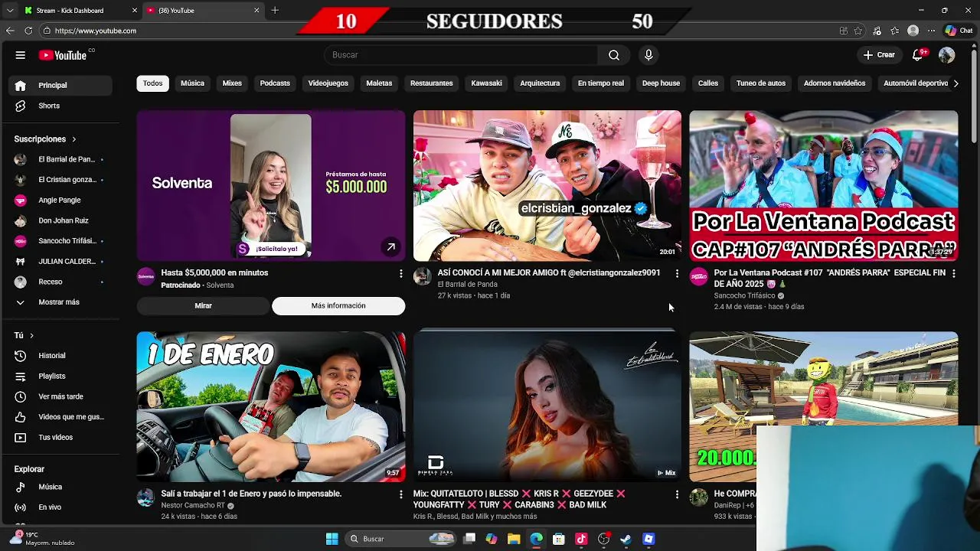Open the YouTube account avatar menu
Image resolution: width=980 pixels, height=551 pixels.
point(947,55)
